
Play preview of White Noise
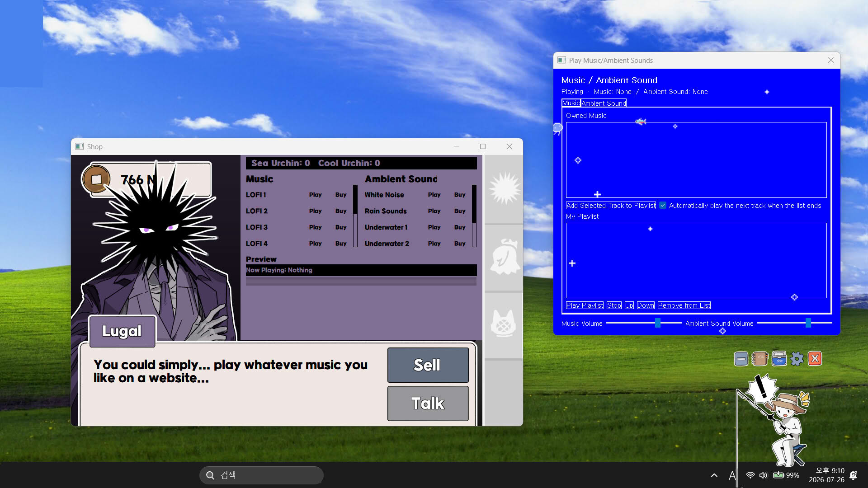434,195
